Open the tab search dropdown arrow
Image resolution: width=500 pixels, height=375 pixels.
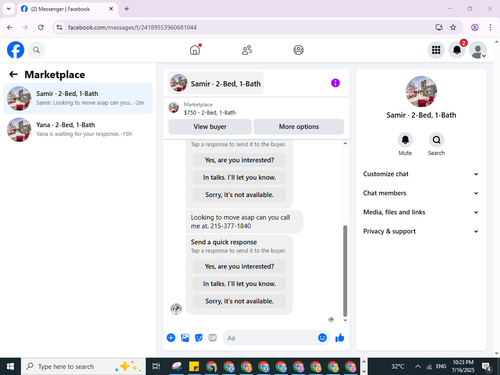coord(9,9)
